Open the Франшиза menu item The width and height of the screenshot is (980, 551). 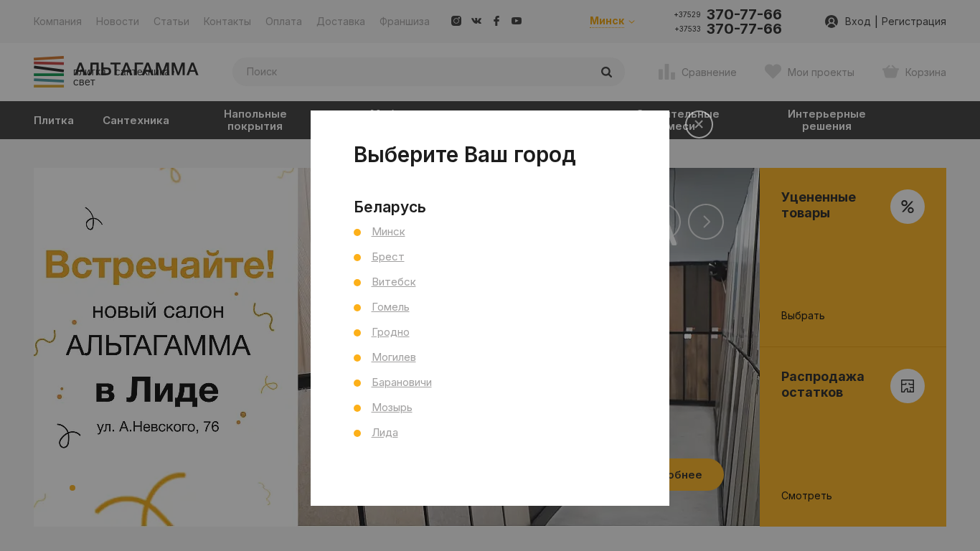pyautogui.click(x=405, y=22)
